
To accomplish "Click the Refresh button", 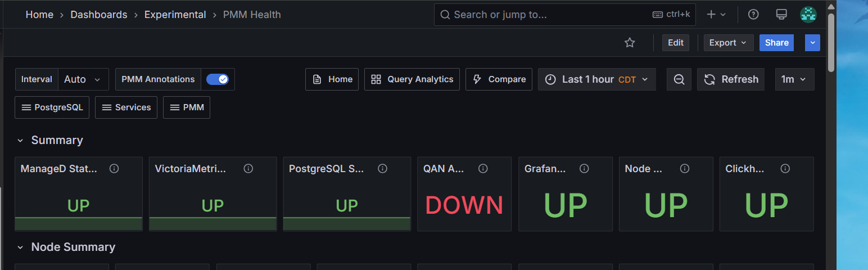I will (x=731, y=79).
